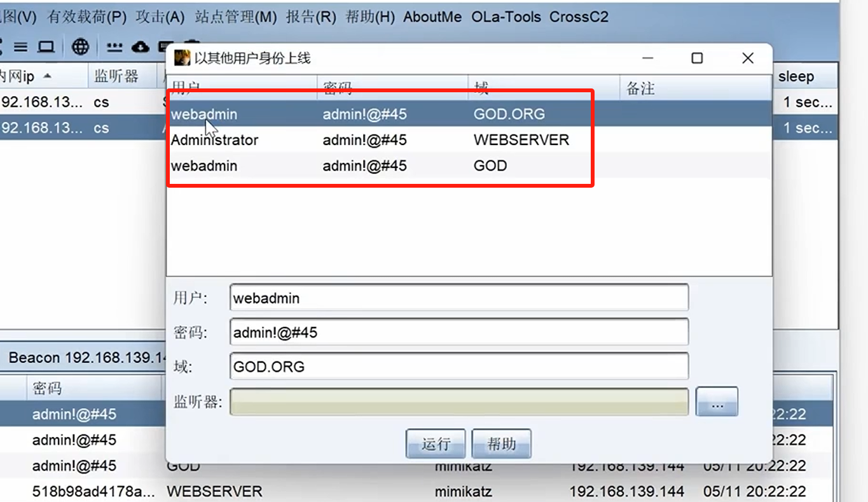Screen dimensions: 868x502
Task: Sort dialog list by 备注 column
Action: click(696, 88)
